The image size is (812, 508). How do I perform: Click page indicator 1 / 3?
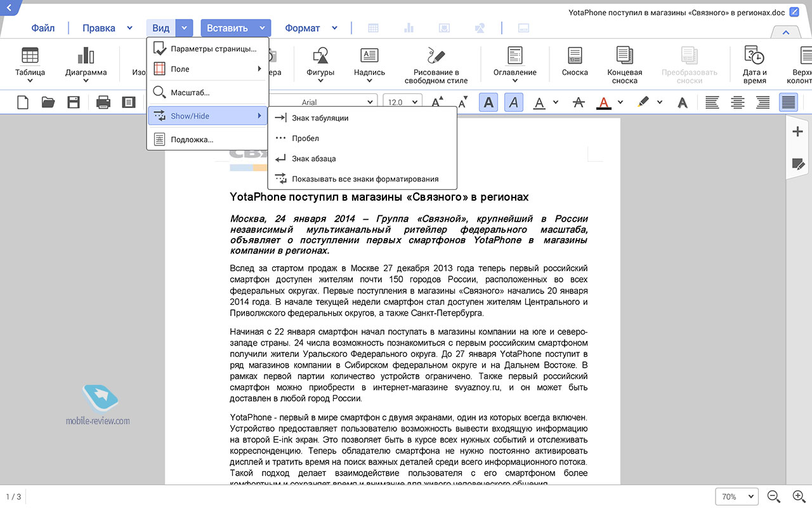(13, 497)
